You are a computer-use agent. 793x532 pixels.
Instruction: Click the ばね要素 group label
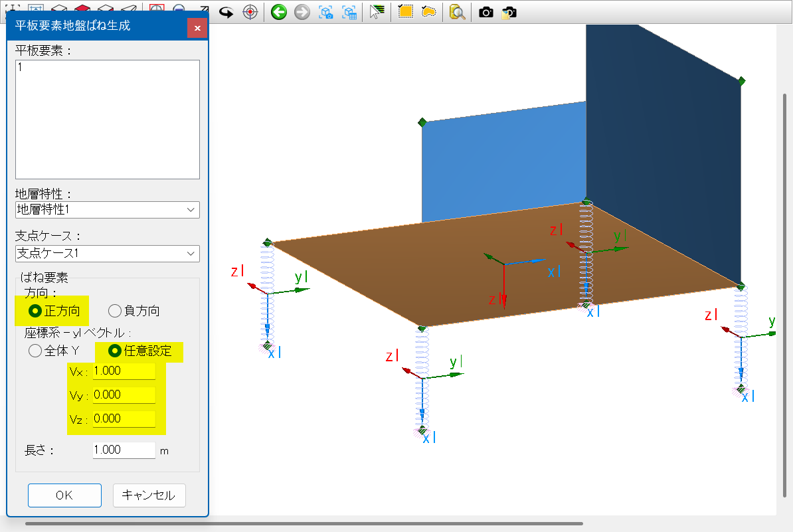(44, 277)
